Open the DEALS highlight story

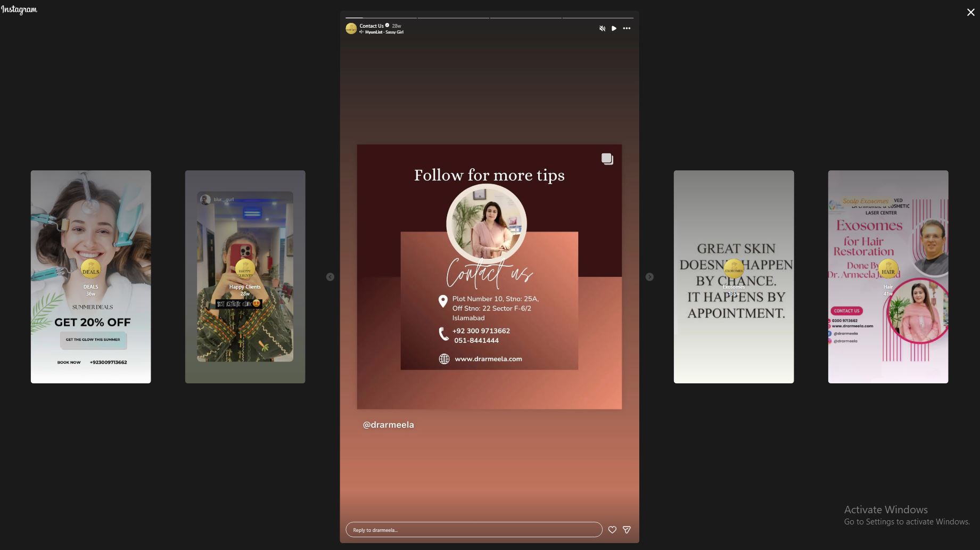click(90, 277)
